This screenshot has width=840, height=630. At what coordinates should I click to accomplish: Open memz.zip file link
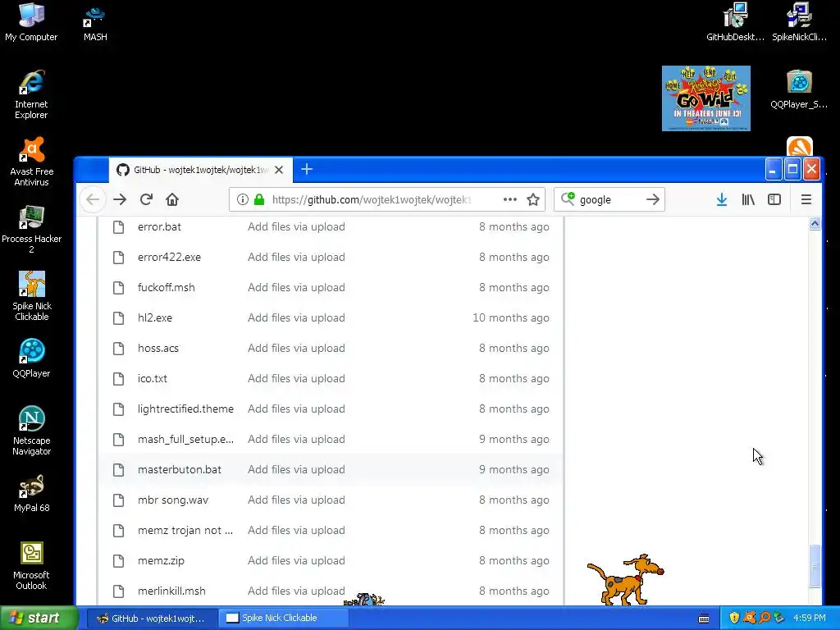(x=161, y=561)
